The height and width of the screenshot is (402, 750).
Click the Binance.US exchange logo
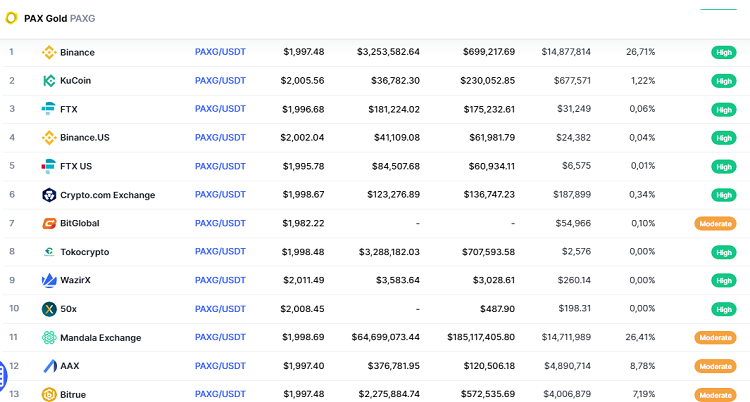49,138
